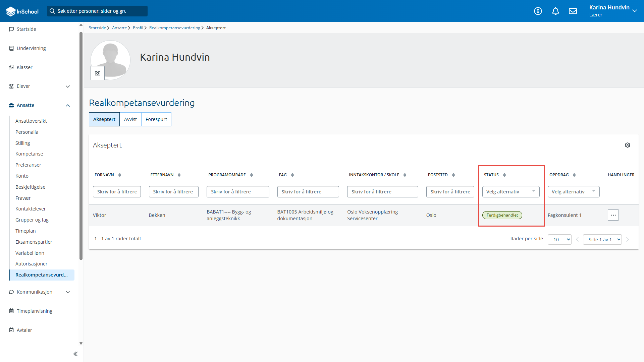Focus the Etternavn filter field

(x=174, y=192)
